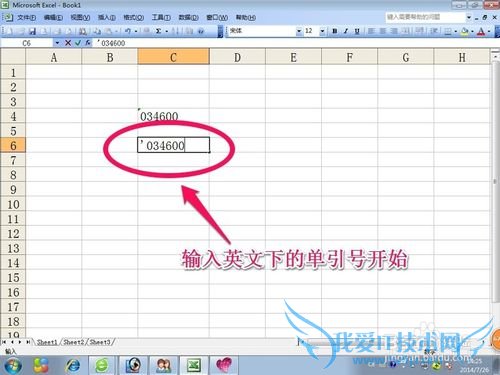This screenshot has width=500, height=375.
Task: Click the AutoSum sigma icon
Action: [158, 31]
